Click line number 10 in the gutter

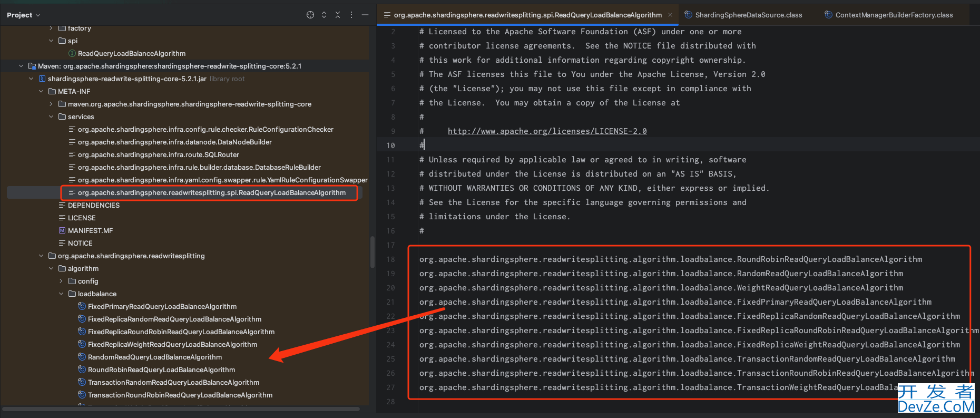pos(390,145)
